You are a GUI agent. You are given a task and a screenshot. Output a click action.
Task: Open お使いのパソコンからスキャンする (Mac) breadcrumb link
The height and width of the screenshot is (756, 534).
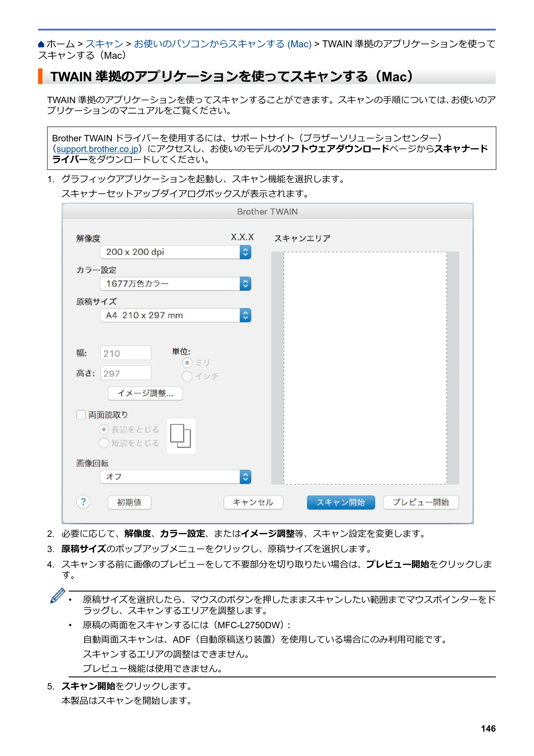click(223, 44)
